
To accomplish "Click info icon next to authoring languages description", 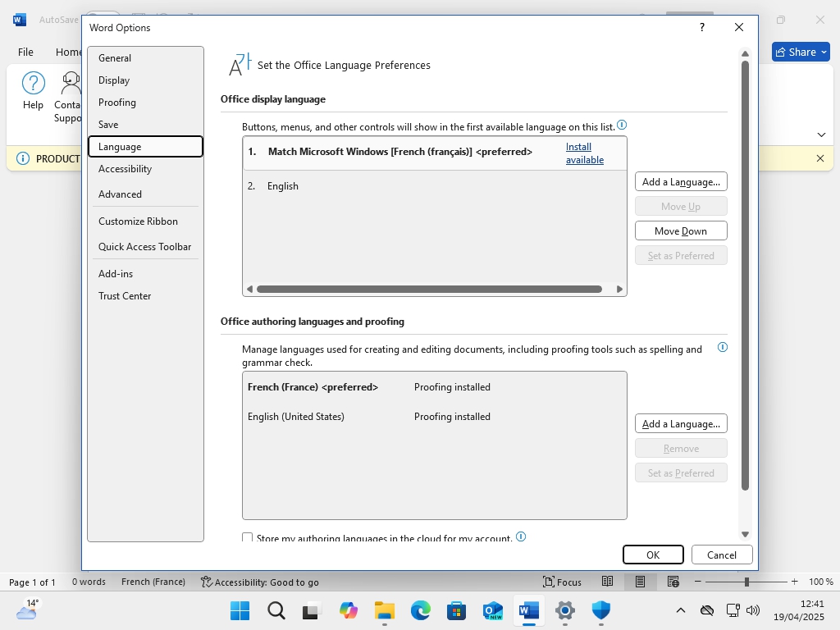I will pyautogui.click(x=723, y=347).
